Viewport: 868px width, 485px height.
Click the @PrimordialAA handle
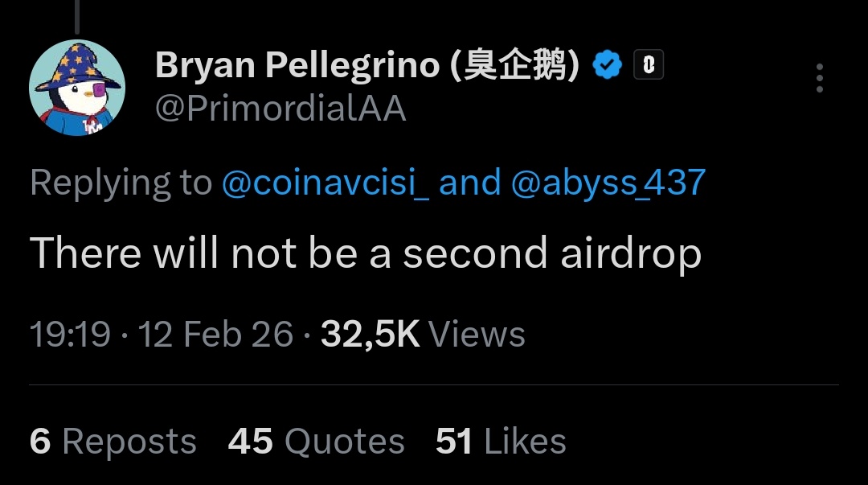pos(280,109)
